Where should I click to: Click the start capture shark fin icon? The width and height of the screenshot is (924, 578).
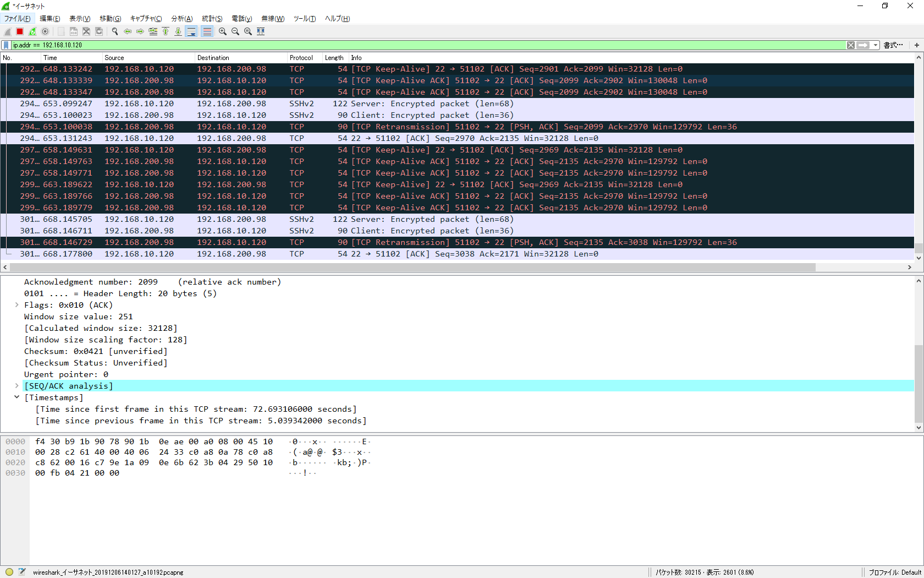tap(8, 31)
